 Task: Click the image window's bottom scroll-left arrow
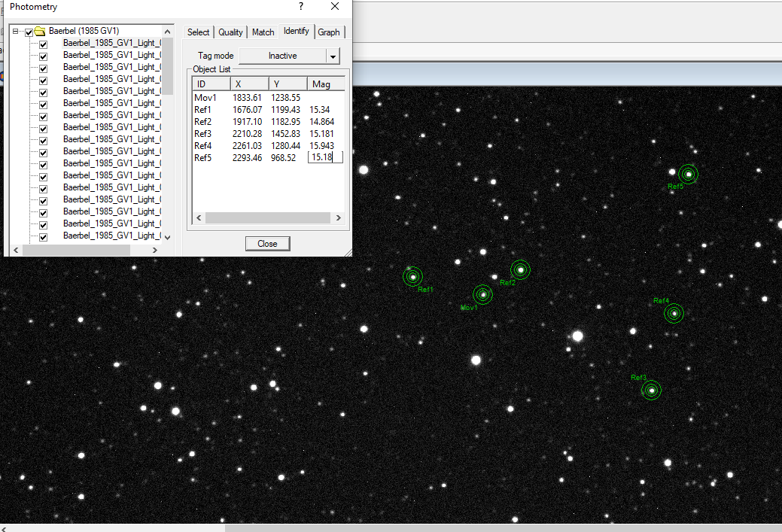coord(4,528)
